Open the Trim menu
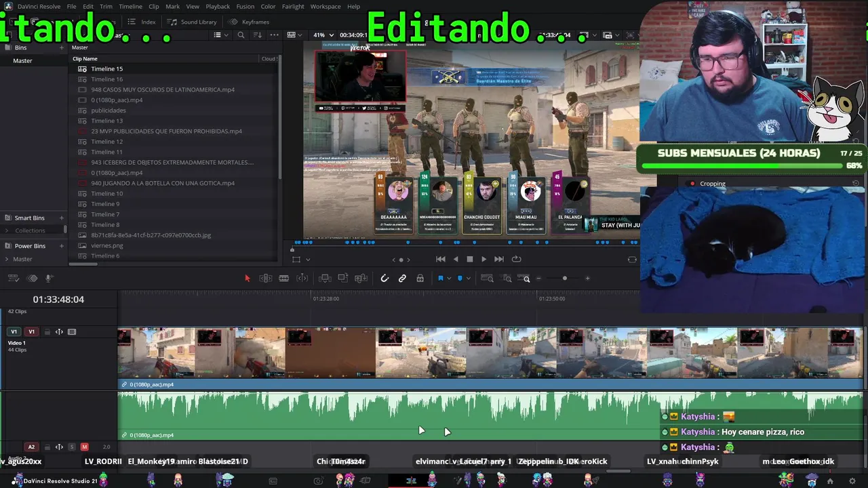Screen dimensions: 868x488 point(106,7)
